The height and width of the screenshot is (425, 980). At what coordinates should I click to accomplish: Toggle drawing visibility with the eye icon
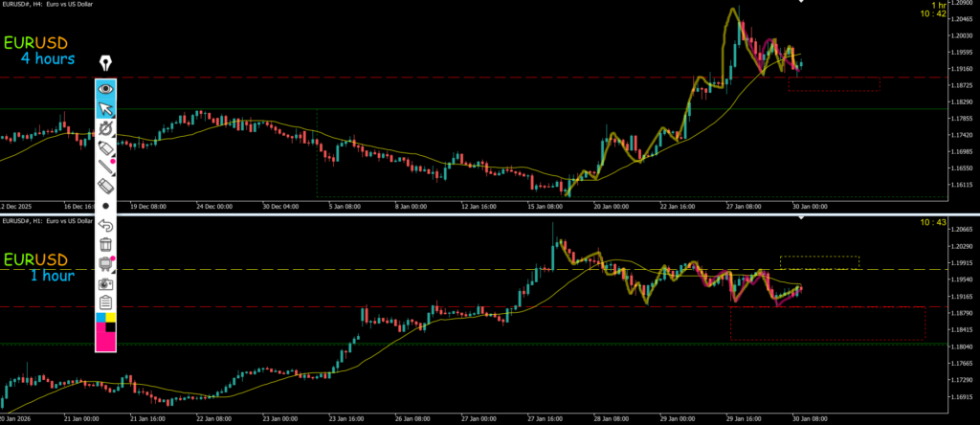[105, 89]
